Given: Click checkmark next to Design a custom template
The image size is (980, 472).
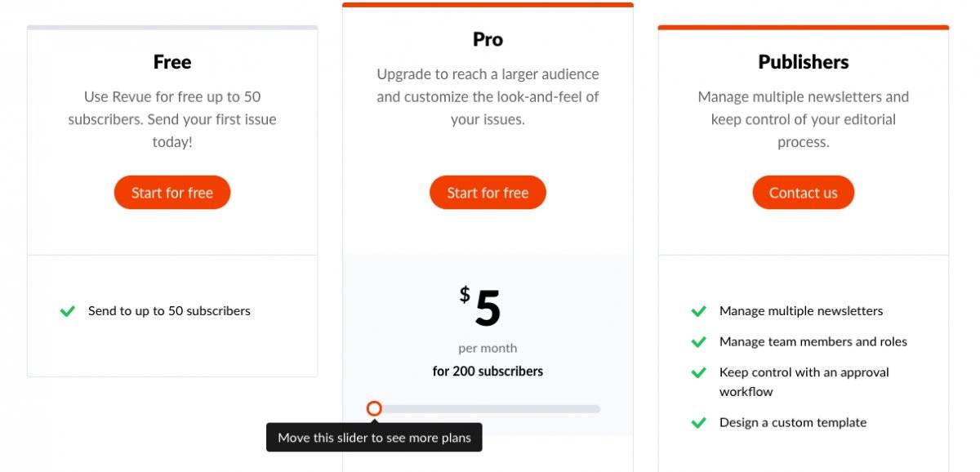Looking at the screenshot, I should tap(698, 423).
